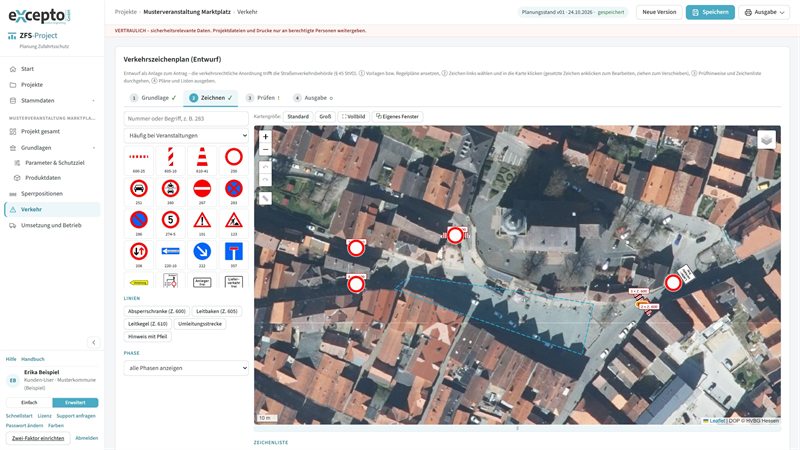The image size is (800, 450).
Task: Select the roadworks warning sign 123
Action: 234,223
